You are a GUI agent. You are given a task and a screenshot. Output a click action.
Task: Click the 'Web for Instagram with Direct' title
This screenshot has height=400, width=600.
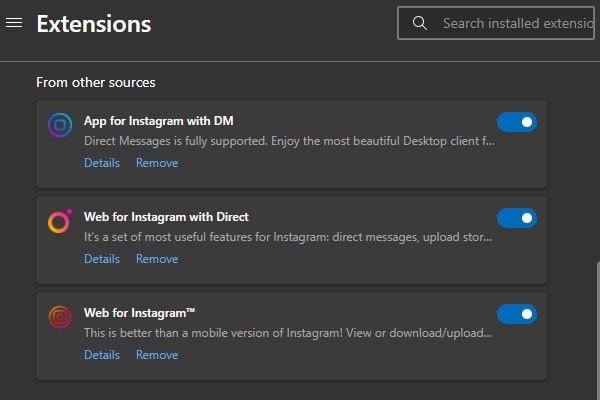click(166, 217)
